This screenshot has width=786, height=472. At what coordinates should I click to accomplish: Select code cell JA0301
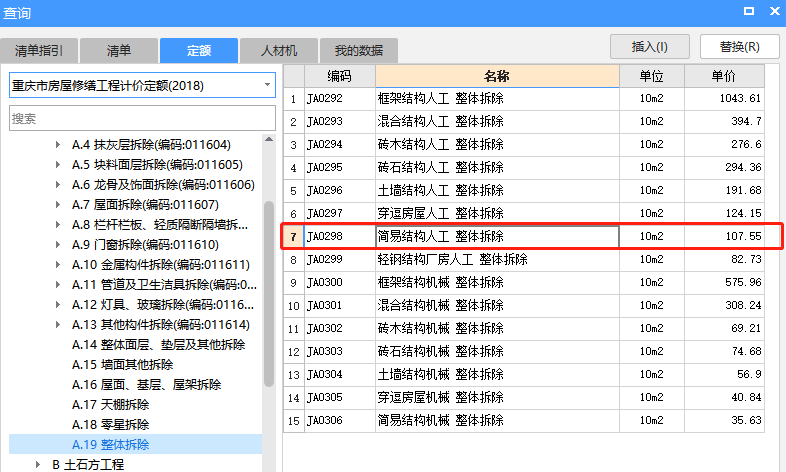pyautogui.click(x=339, y=306)
